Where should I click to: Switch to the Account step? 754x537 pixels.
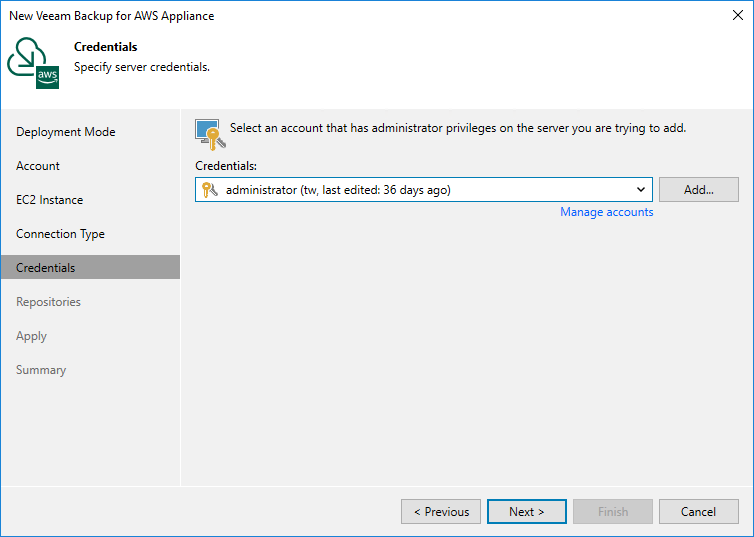point(38,166)
